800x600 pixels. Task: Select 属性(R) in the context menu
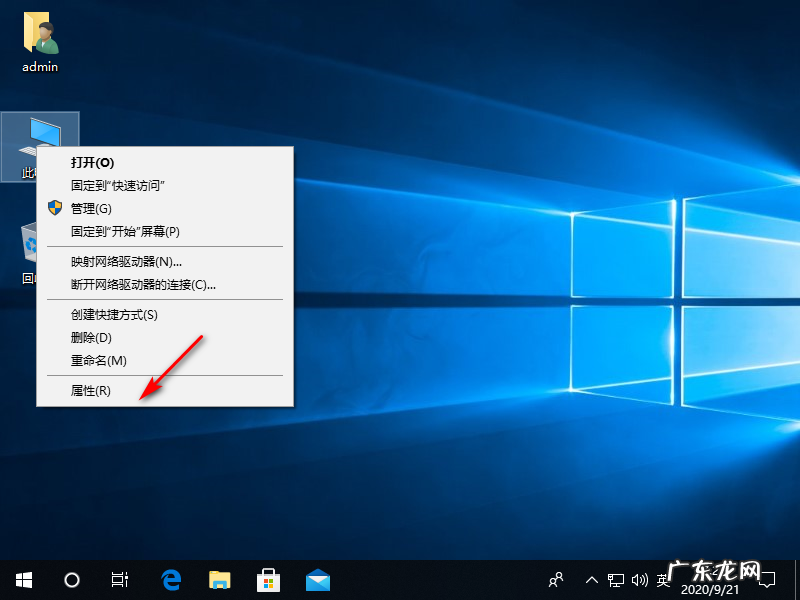coord(91,391)
